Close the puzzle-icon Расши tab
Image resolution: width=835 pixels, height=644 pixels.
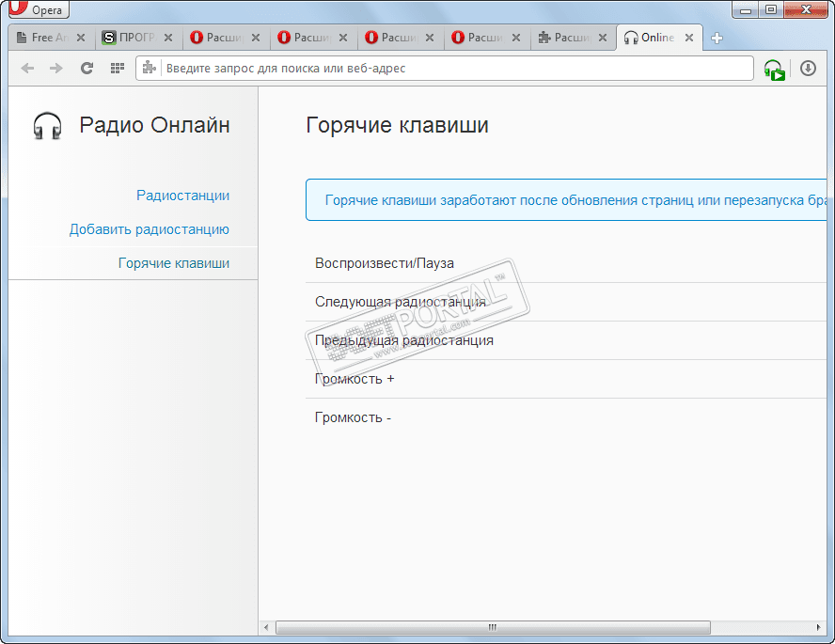pos(603,38)
